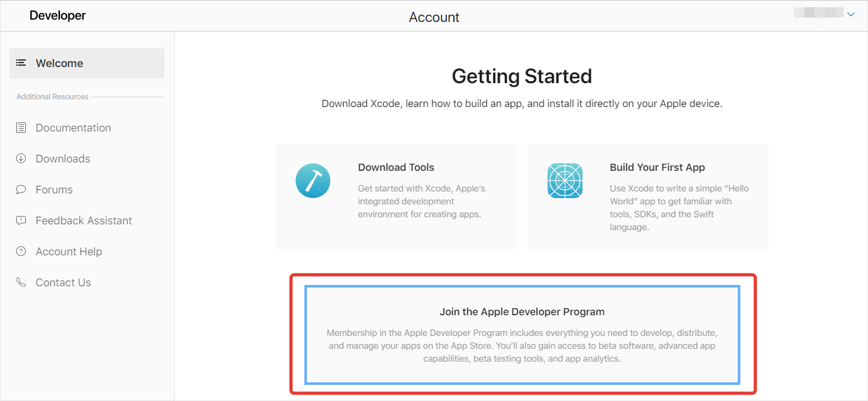Click the Forums speech bubble icon
Viewport: 868px width, 401px height.
21,190
